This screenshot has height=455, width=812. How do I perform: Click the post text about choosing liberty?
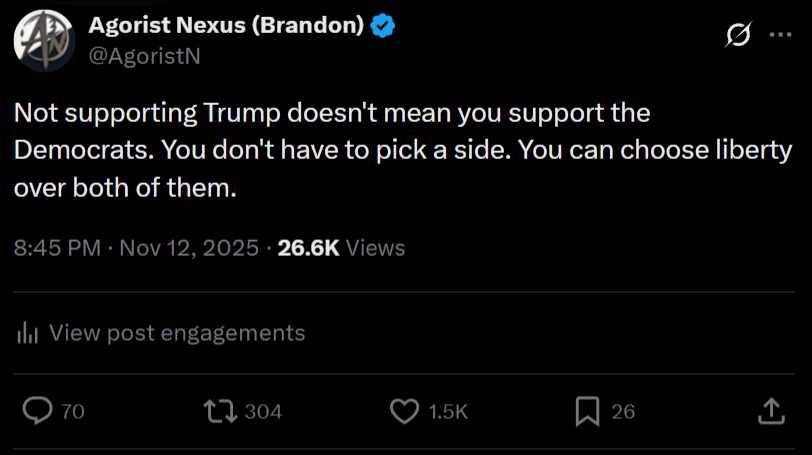[400, 150]
